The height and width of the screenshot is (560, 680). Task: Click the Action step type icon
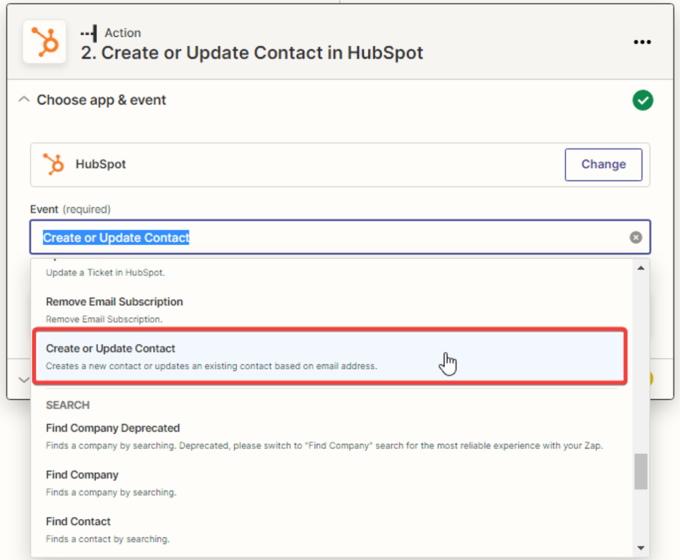click(x=88, y=32)
